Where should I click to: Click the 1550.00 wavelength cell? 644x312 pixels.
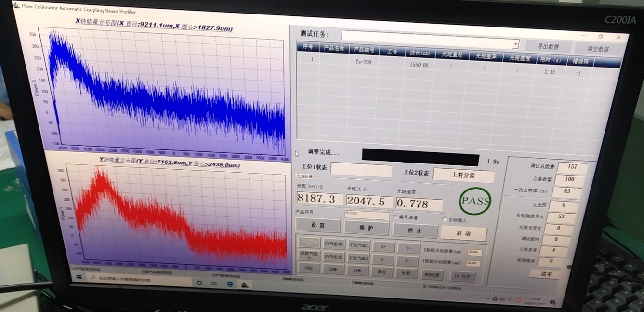(419, 65)
